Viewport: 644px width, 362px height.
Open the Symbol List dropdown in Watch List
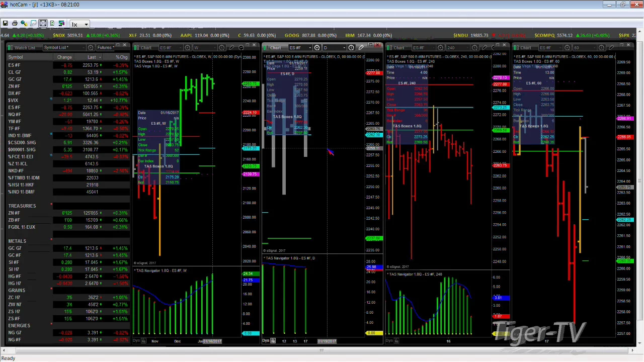coord(64,48)
